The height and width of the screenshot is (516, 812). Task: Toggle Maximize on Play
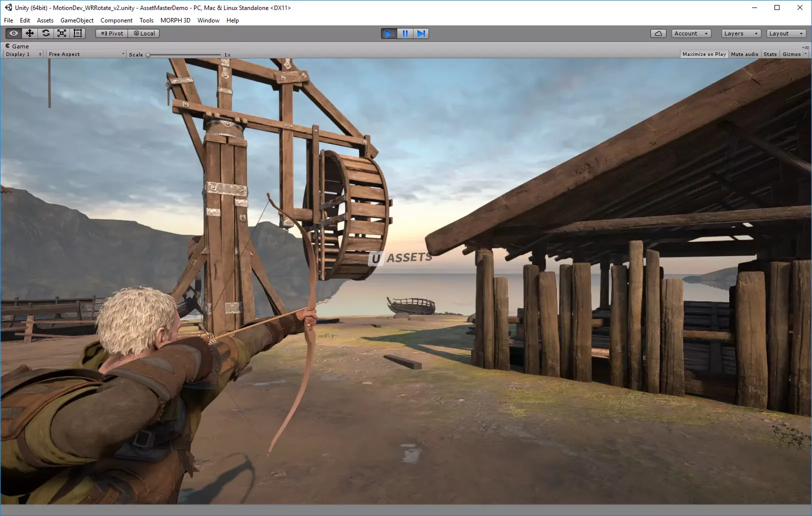coord(703,54)
